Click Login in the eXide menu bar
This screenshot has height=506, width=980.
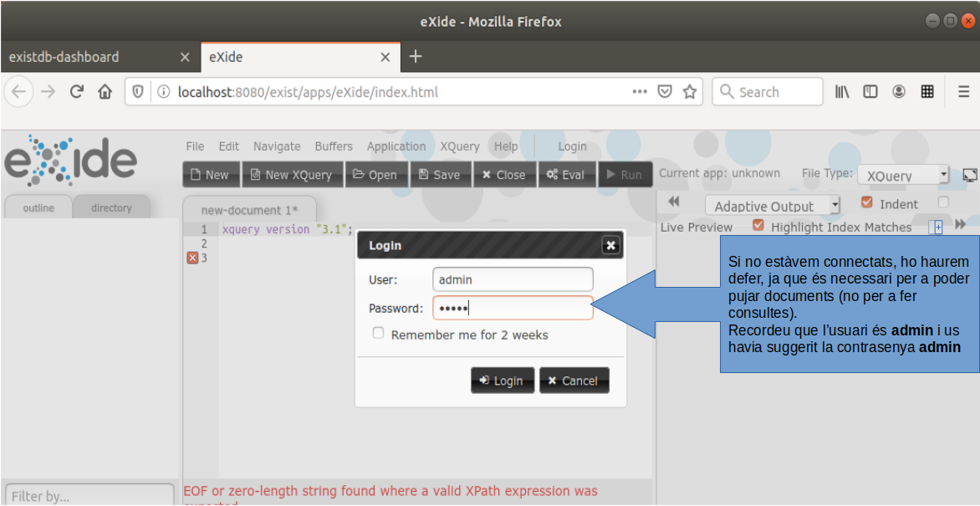point(573,146)
